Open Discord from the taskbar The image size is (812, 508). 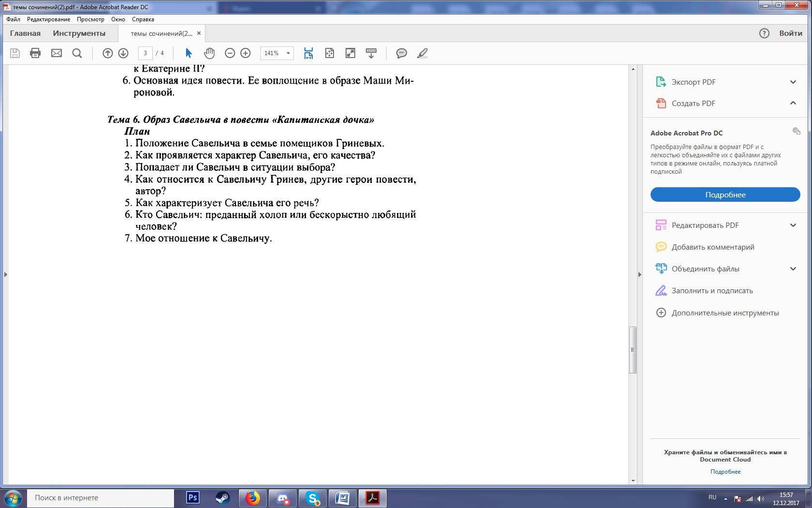[283, 498]
